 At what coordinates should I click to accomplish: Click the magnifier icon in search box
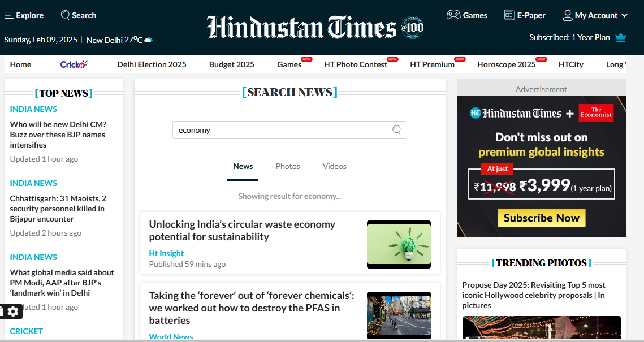(x=397, y=130)
